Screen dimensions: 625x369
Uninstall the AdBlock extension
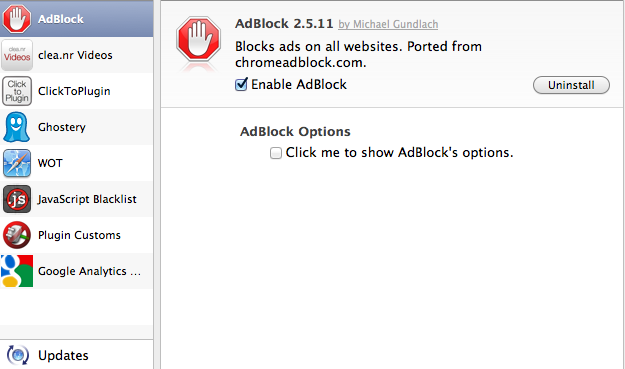571,85
